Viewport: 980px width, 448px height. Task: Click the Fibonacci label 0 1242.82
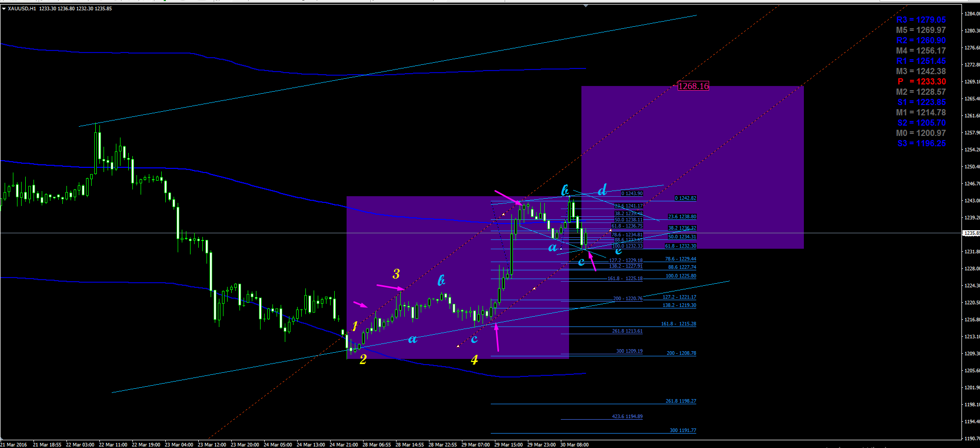685,198
